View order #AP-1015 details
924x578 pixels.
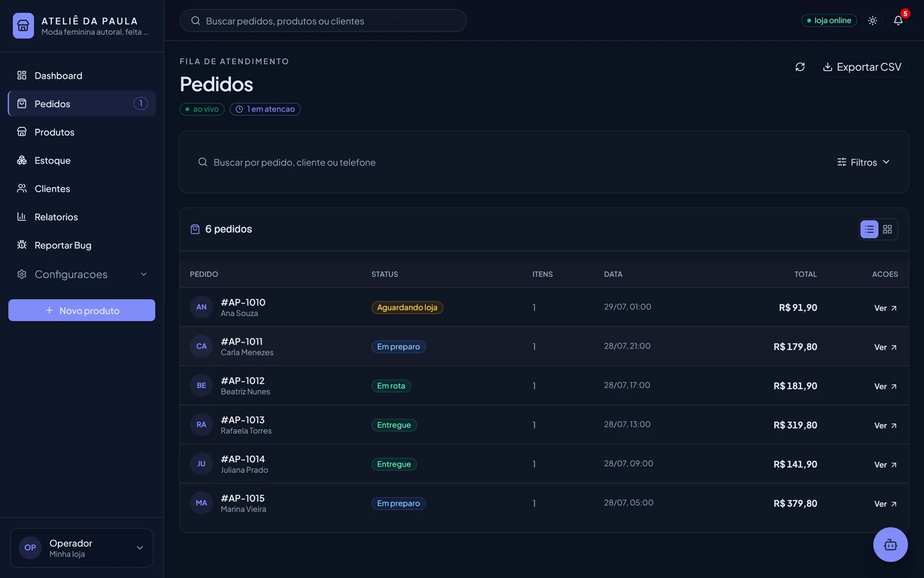pos(885,505)
